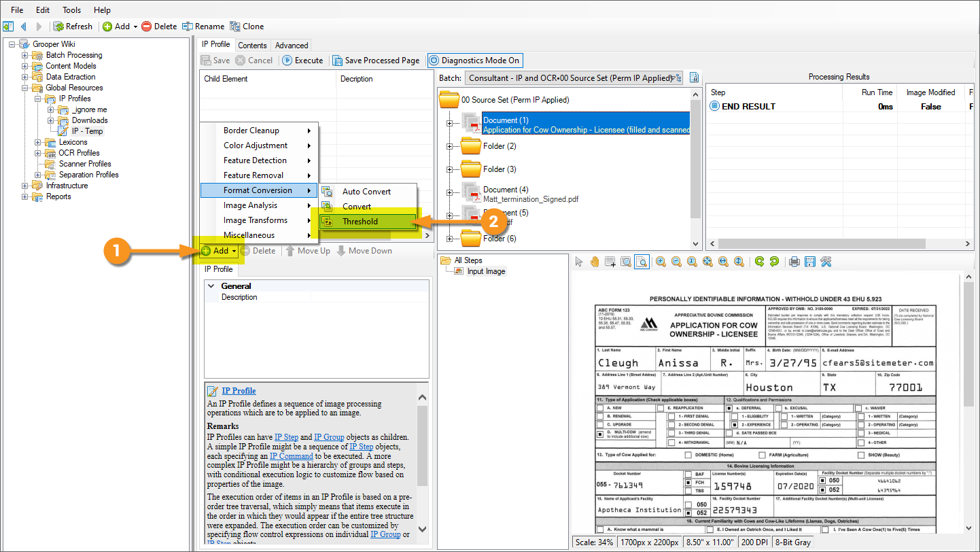The width and height of the screenshot is (980, 552).
Task: Click the Clone toolbar button
Action: tap(247, 27)
